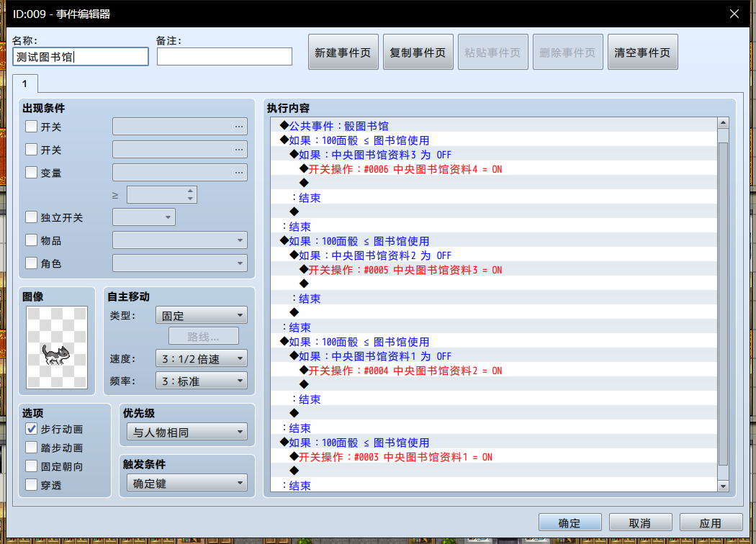Open movement 类型 dropdown showing 固定
This screenshot has height=544, width=756.
click(x=202, y=316)
